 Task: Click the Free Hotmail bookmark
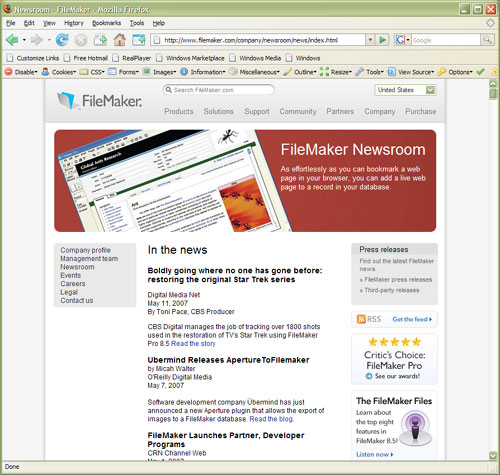[86, 58]
